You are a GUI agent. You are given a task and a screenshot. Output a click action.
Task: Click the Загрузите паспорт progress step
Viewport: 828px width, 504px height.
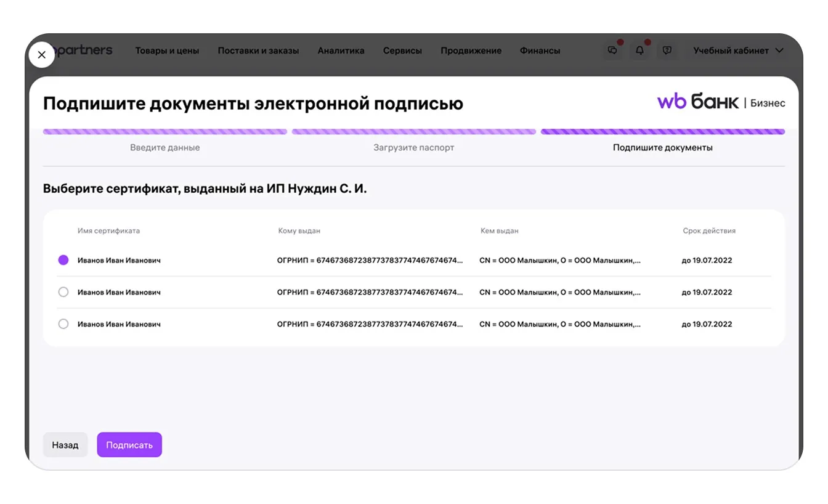413,148
